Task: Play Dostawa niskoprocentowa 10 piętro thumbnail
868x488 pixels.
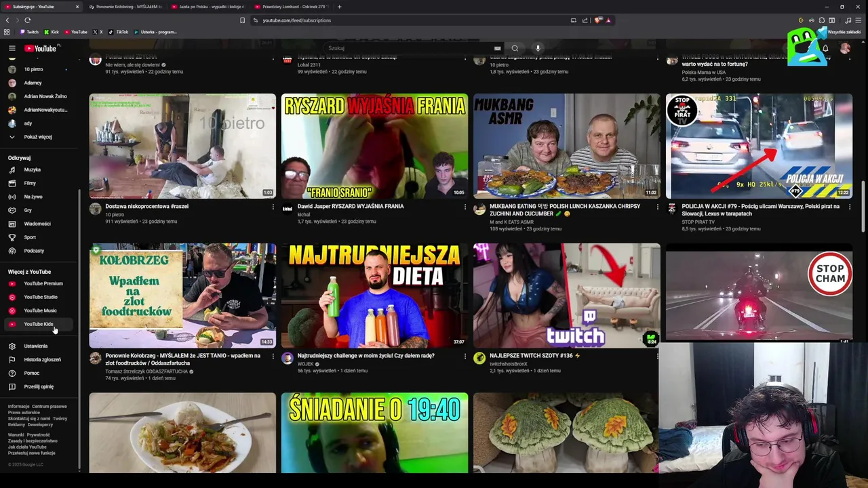Action: (x=182, y=146)
